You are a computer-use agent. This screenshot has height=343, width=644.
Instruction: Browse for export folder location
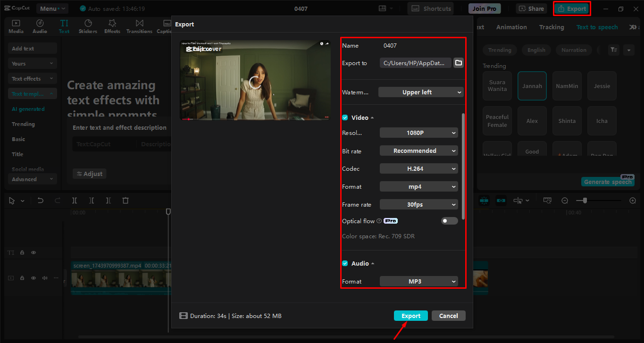(459, 63)
